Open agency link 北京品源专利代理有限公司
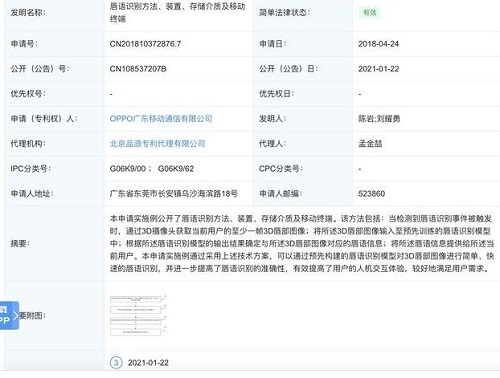 tap(157, 144)
